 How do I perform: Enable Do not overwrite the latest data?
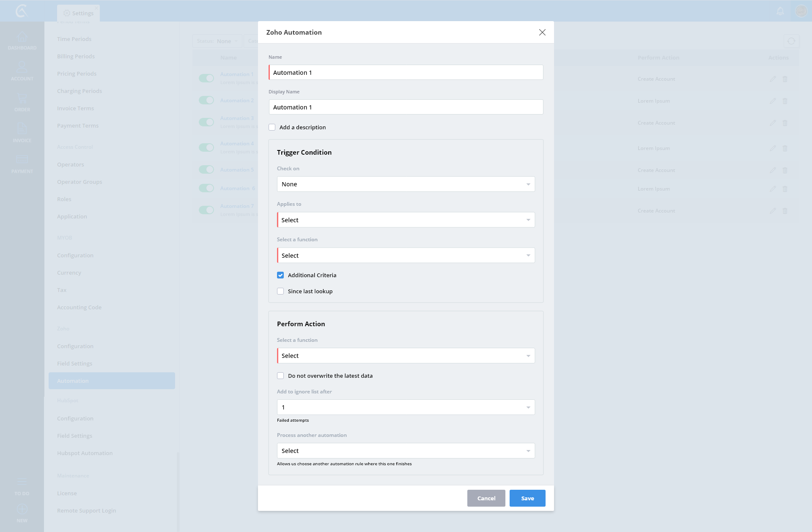280,376
